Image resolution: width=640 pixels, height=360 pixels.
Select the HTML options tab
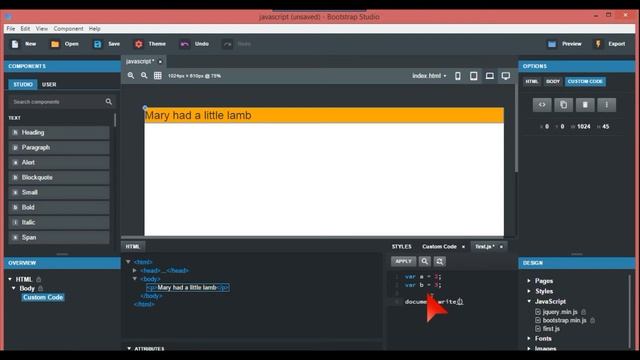tap(532, 82)
